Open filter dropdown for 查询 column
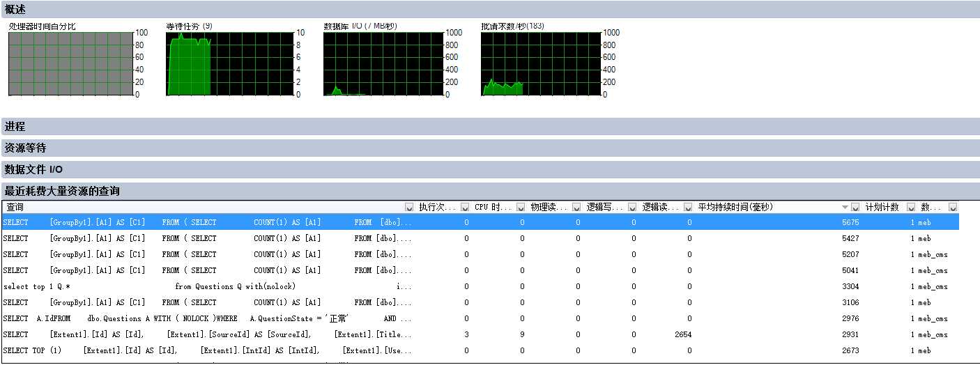 (409, 208)
